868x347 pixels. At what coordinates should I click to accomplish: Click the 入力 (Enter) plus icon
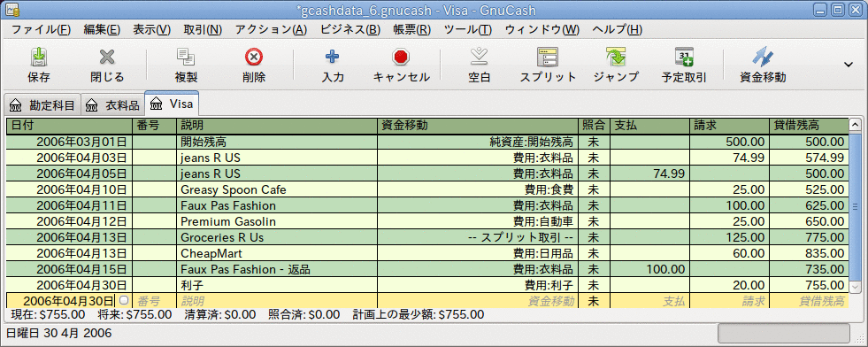tap(333, 57)
